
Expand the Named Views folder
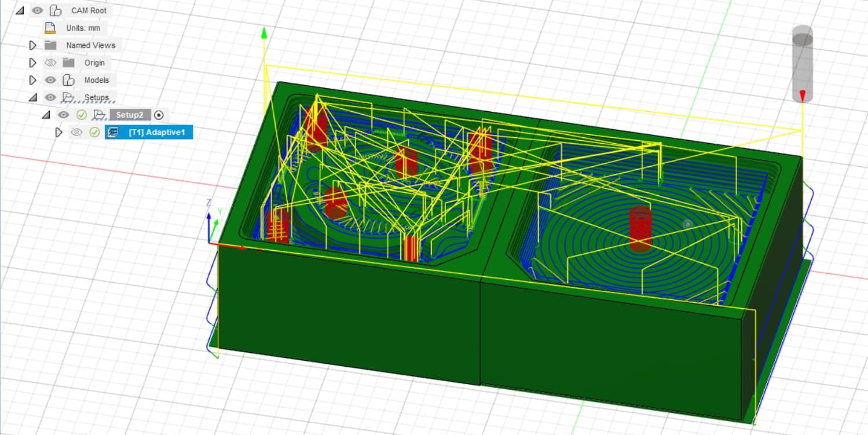point(33,45)
